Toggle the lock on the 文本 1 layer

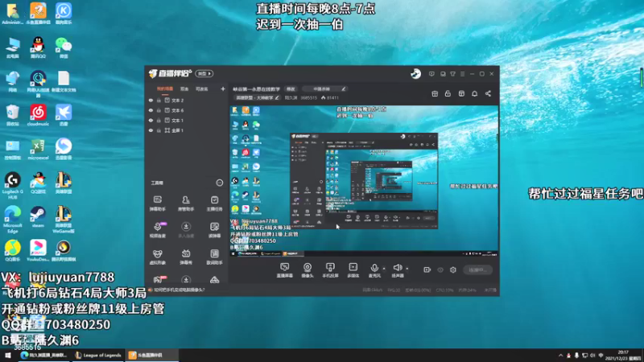tap(159, 120)
